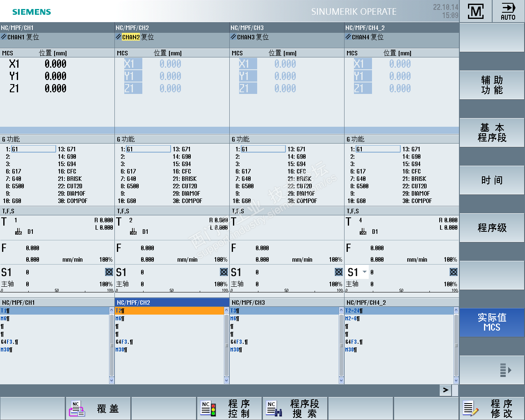Toggle the 实际值 MCS softkey
This screenshot has height=420, width=525.
click(x=492, y=322)
